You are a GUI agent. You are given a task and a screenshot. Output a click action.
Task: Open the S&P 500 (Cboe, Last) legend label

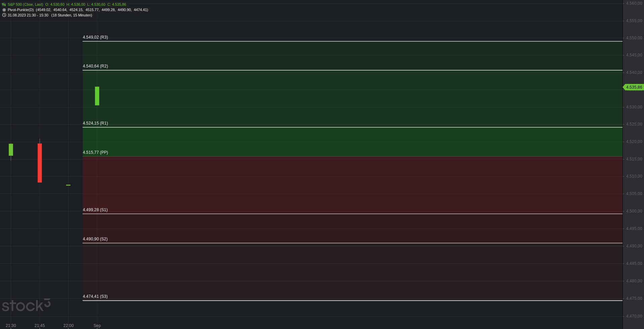(x=25, y=4)
